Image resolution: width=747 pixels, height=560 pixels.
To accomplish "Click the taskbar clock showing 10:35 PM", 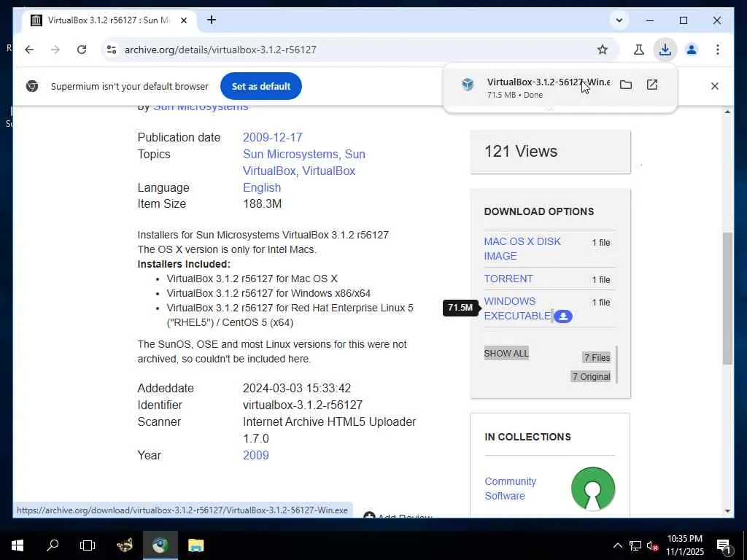I will [684, 545].
